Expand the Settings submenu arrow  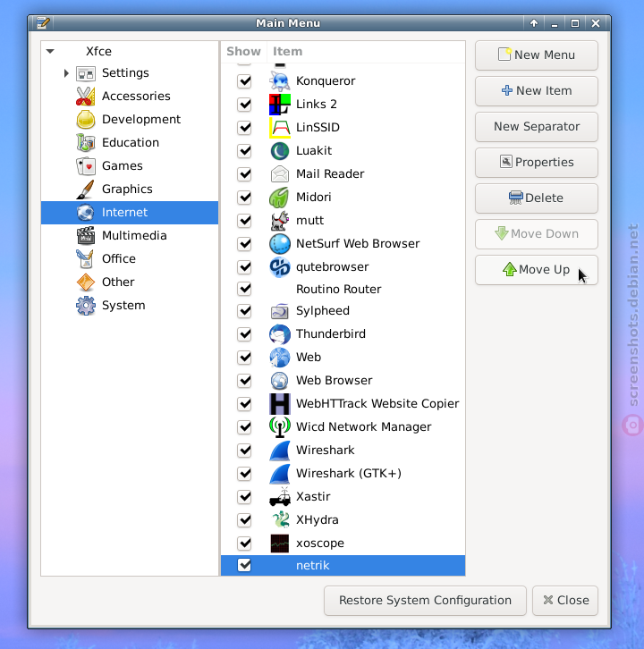(x=66, y=73)
